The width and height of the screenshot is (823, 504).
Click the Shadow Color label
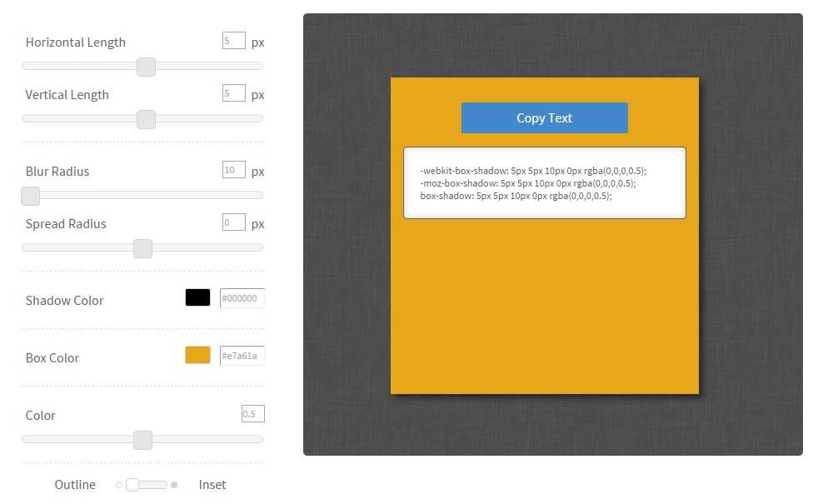pos(65,300)
